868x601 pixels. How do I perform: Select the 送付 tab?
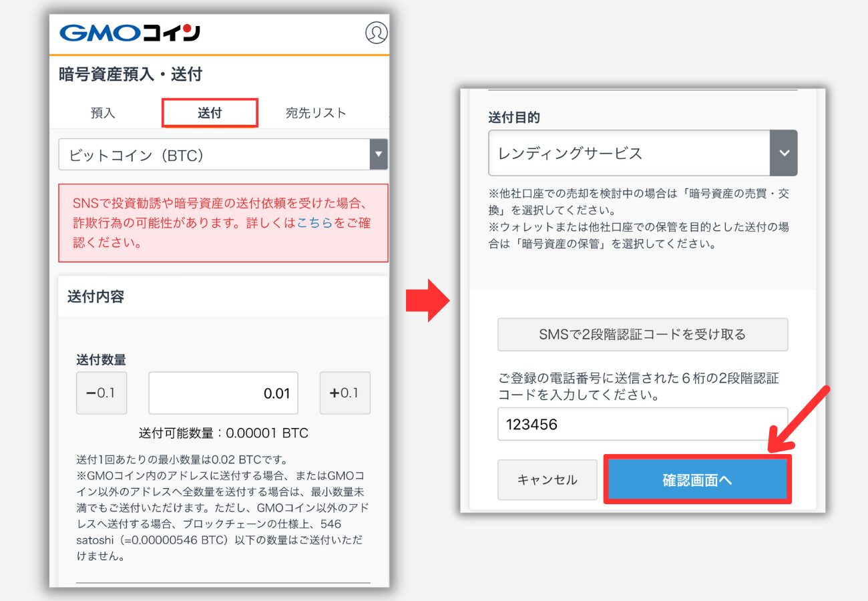210,112
